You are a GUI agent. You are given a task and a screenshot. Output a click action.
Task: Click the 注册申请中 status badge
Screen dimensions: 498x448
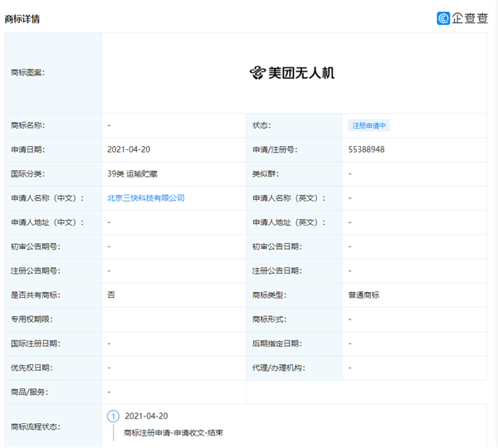pos(369,125)
